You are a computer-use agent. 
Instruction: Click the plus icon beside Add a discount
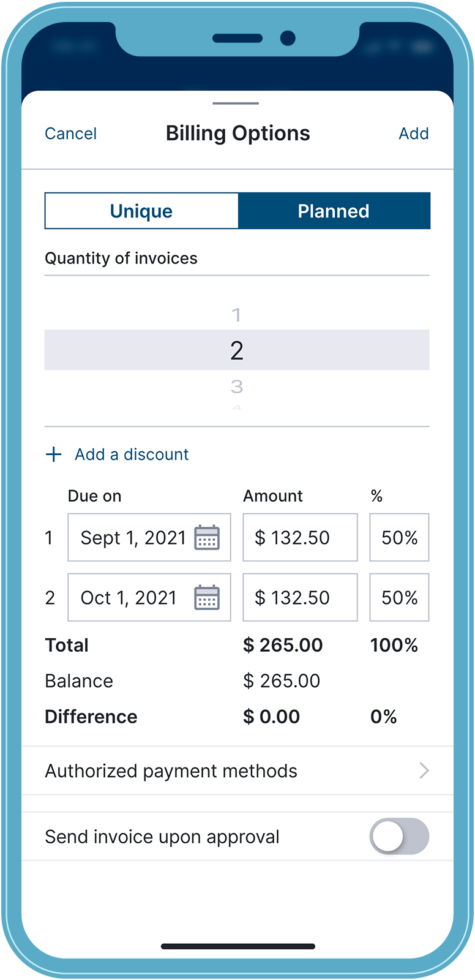click(x=54, y=454)
